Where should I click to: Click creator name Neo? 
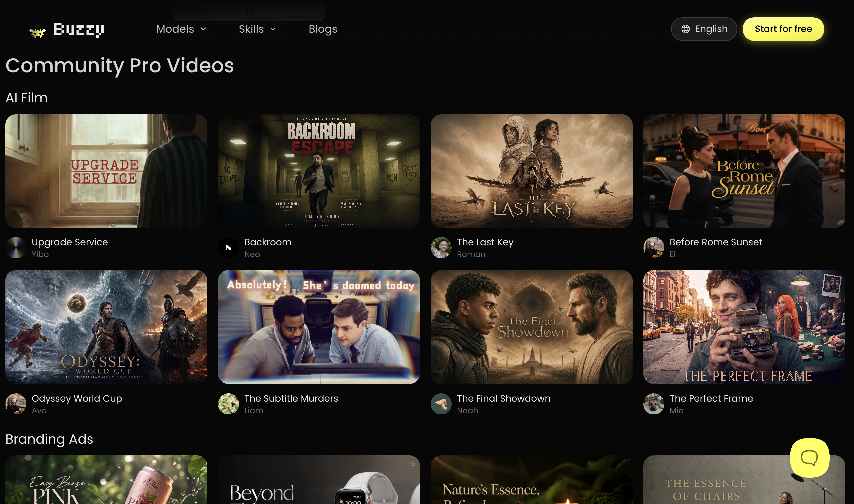pyautogui.click(x=252, y=254)
